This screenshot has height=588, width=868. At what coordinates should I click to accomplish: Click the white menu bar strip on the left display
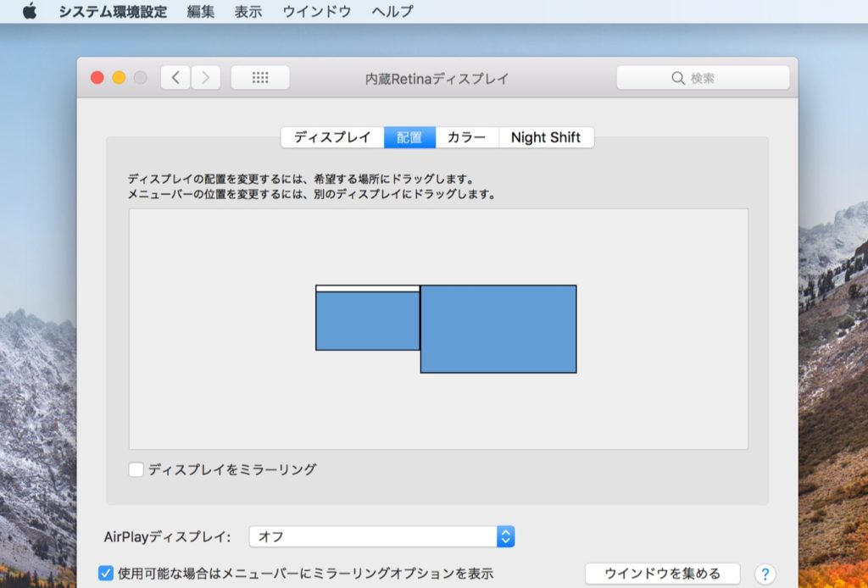pyautogui.click(x=367, y=288)
